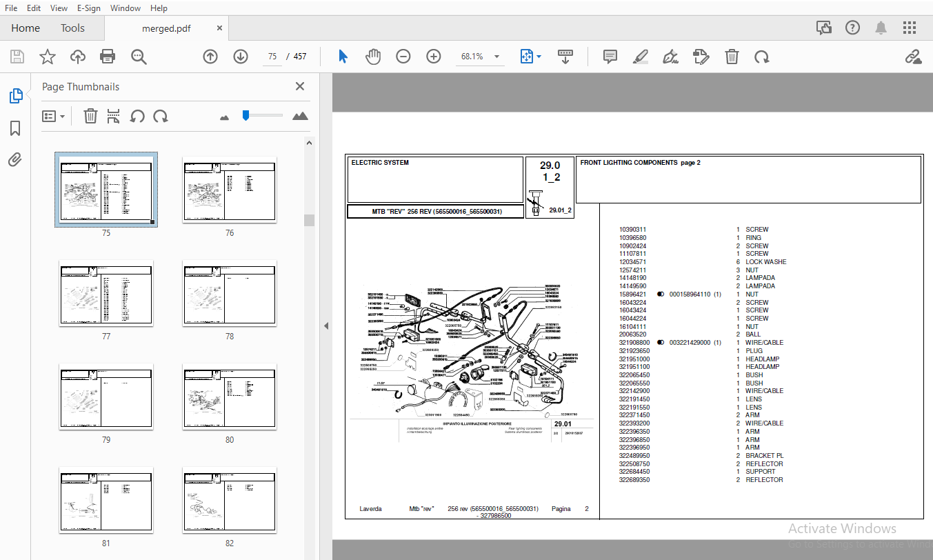Open the apps grid icon
Screen dimensions: 933x560
click(910, 28)
